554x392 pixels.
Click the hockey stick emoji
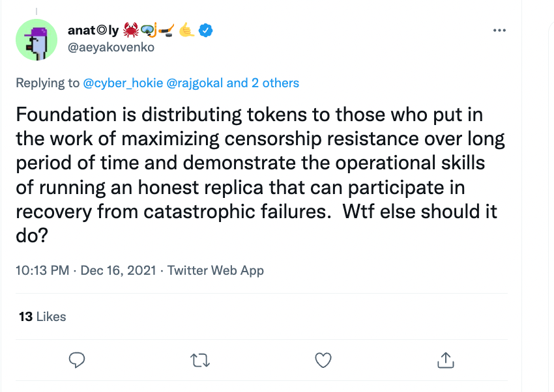click(x=167, y=30)
